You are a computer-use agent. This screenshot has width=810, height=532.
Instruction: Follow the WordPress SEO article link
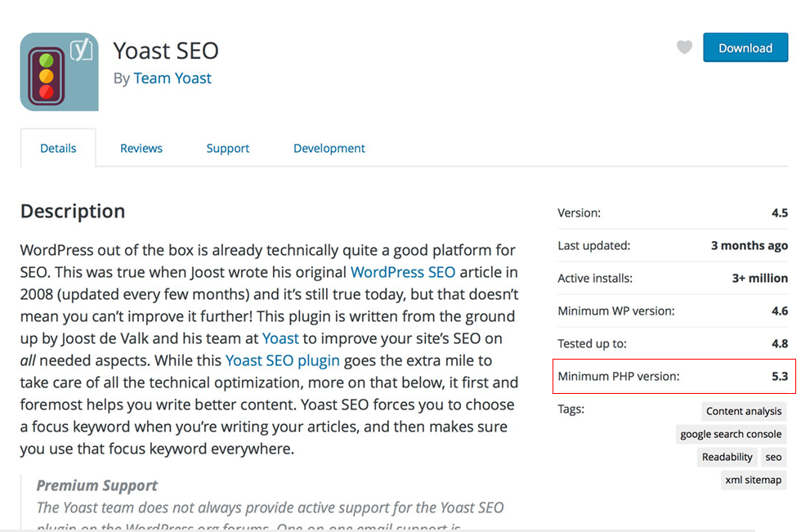pyautogui.click(x=403, y=272)
